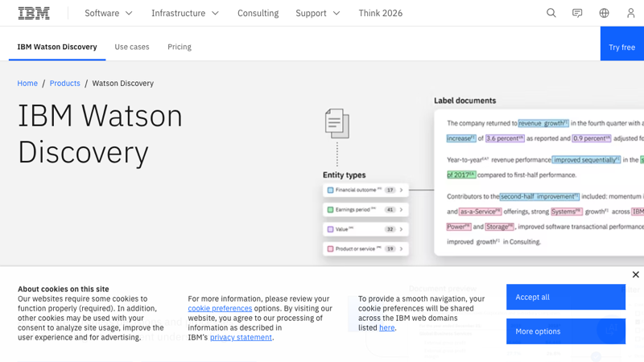Open the chat bubble icon

577,13
